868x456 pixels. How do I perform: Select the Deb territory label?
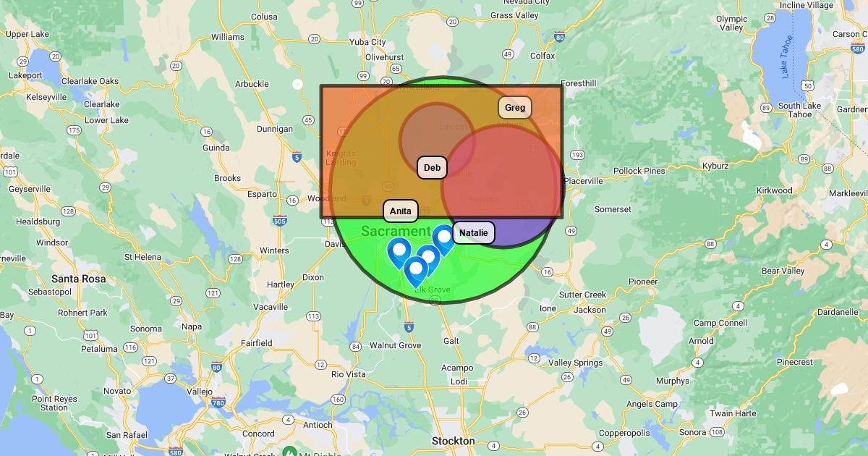tap(432, 168)
